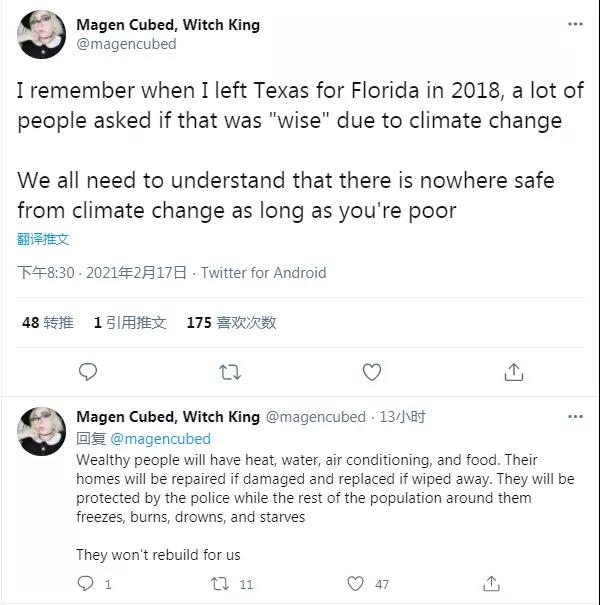Retweet the reply showing 11 retweets

[x=221, y=583]
